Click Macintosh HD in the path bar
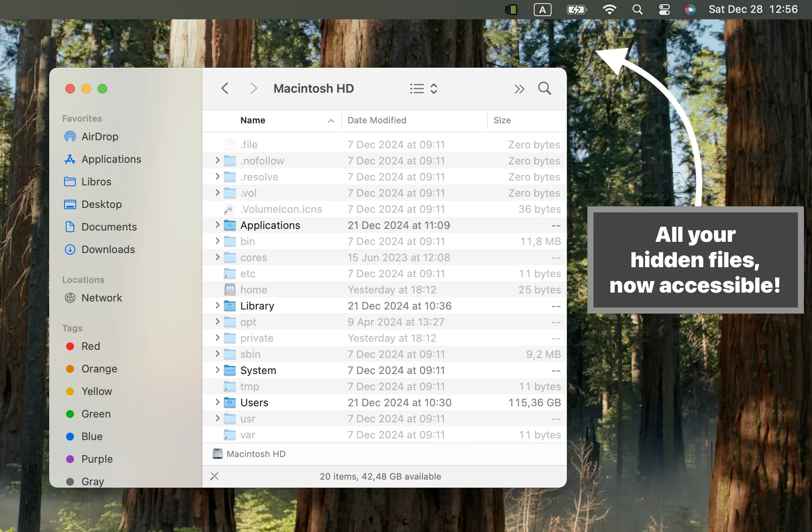The image size is (812, 532). (x=256, y=454)
